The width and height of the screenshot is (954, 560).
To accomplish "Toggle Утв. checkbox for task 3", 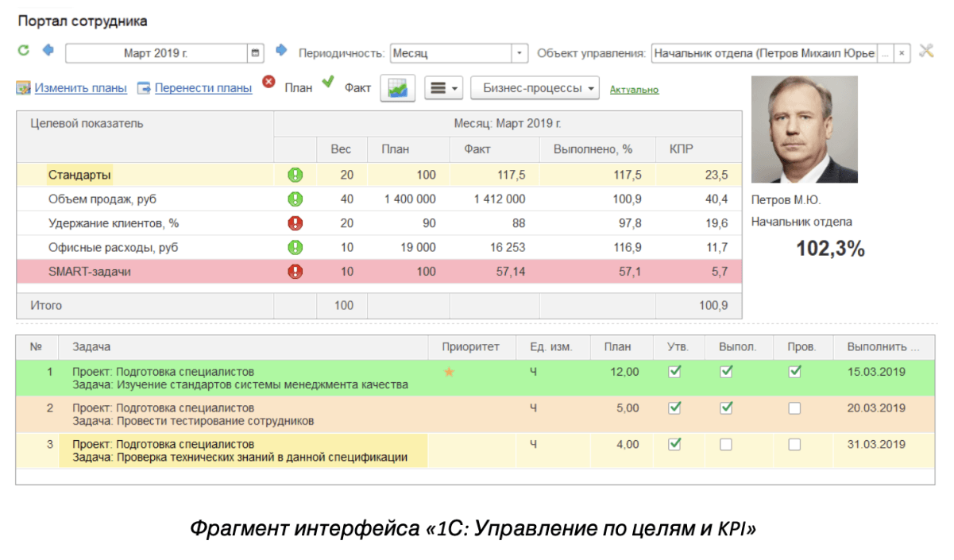I will point(675,444).
